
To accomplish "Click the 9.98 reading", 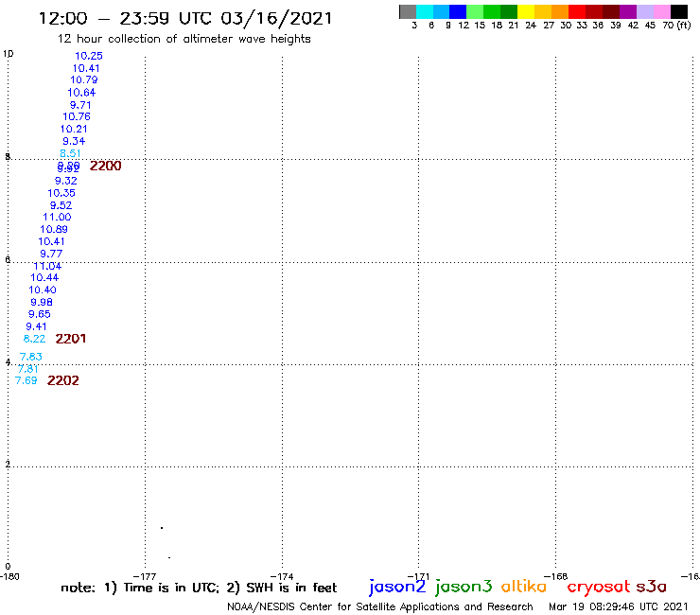I will (42, 303).
